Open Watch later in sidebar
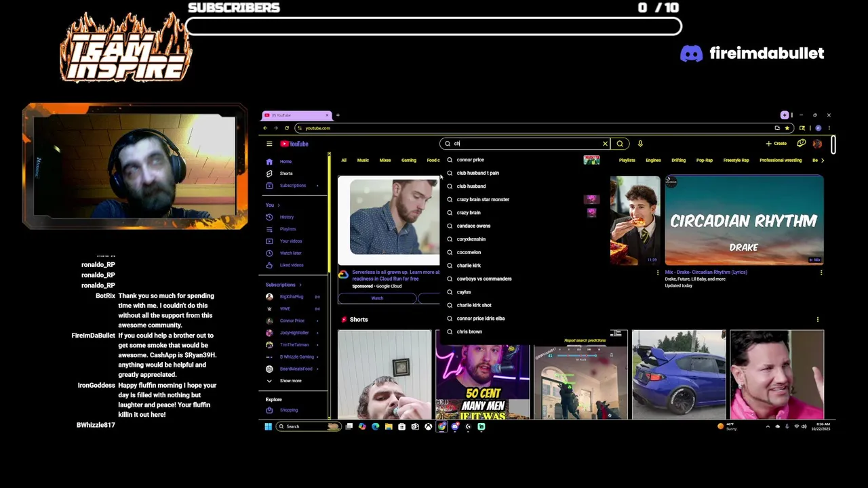This screenshot has width=868, height=488. (290, 253)
